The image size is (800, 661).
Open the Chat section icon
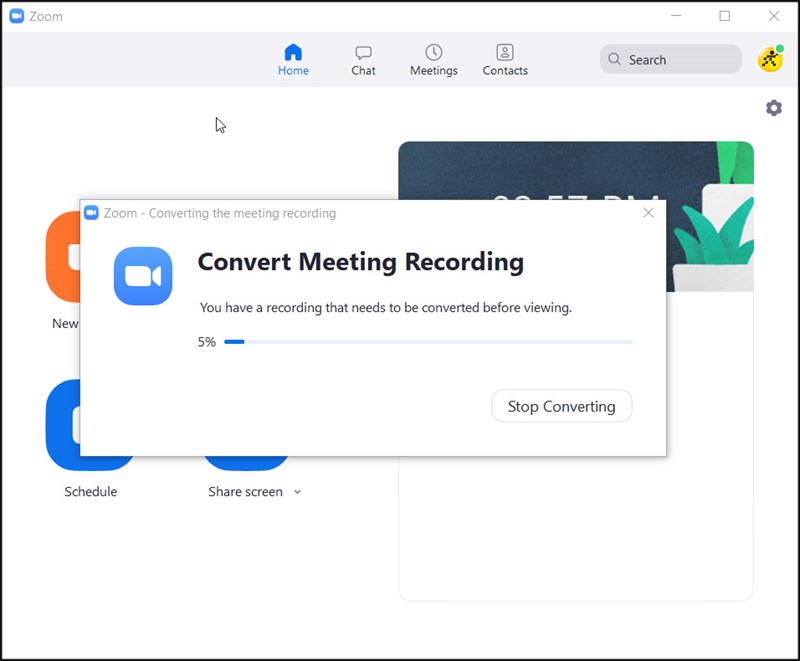[x=362, y=52]
